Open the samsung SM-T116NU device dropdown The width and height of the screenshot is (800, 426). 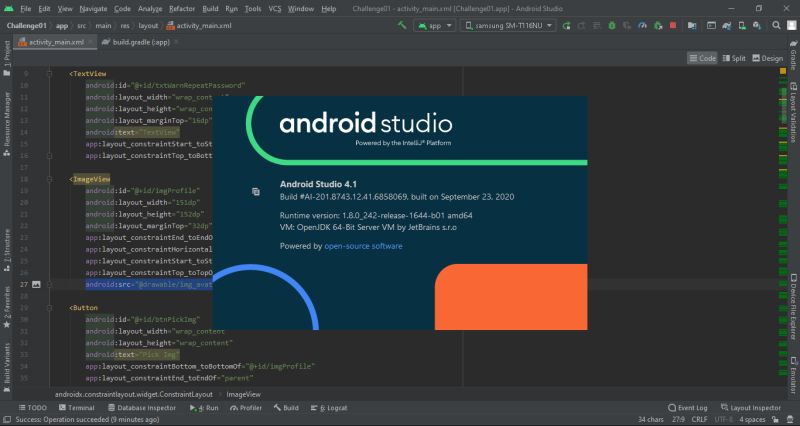pos(508,26)
